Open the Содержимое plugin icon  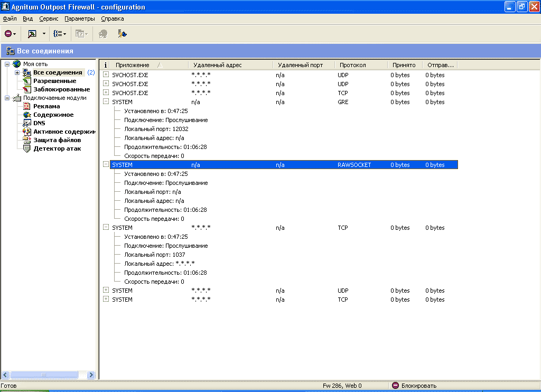coord(27,115)
